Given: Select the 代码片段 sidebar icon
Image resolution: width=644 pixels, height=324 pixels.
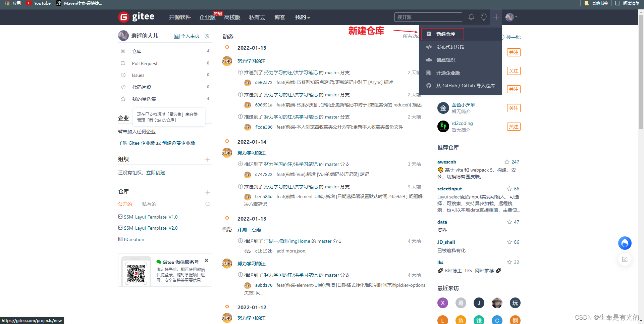Looking at the screenshot, I should pyautogui.click(x=123, y=87).
